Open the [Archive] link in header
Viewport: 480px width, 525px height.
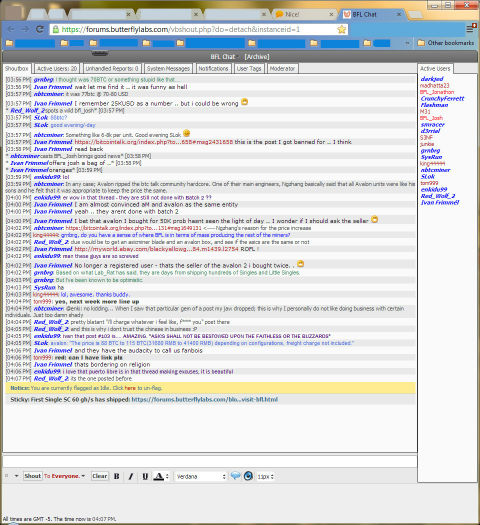257,57
